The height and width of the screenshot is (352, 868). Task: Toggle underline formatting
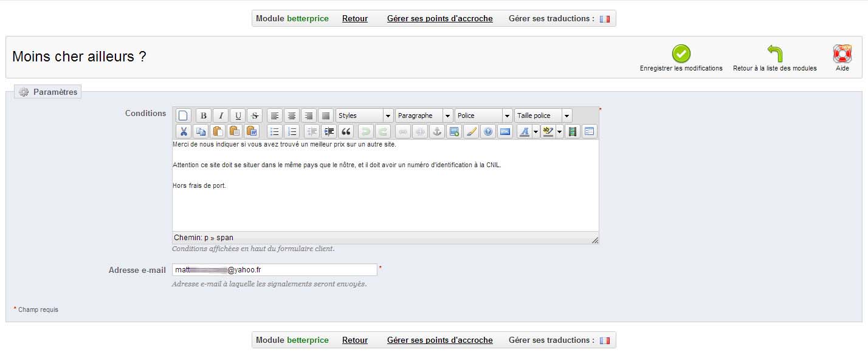pos(238,116)
